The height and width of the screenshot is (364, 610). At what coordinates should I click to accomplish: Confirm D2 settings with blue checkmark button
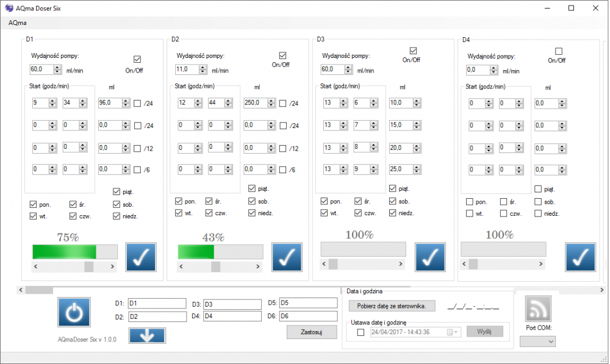pyautogui.click(x=287, y=257)
